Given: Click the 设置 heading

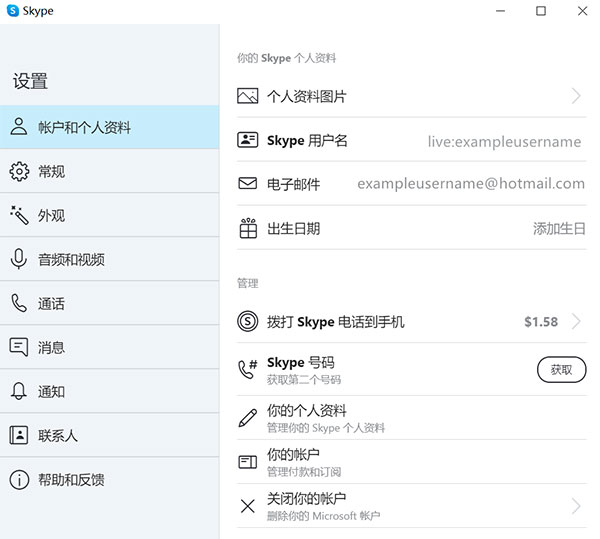Looking at the screenshot, I should (x=30, y=81).
